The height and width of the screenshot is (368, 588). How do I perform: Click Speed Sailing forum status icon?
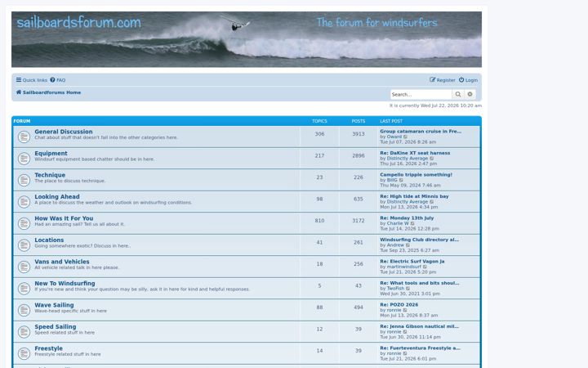coord(24,332)
